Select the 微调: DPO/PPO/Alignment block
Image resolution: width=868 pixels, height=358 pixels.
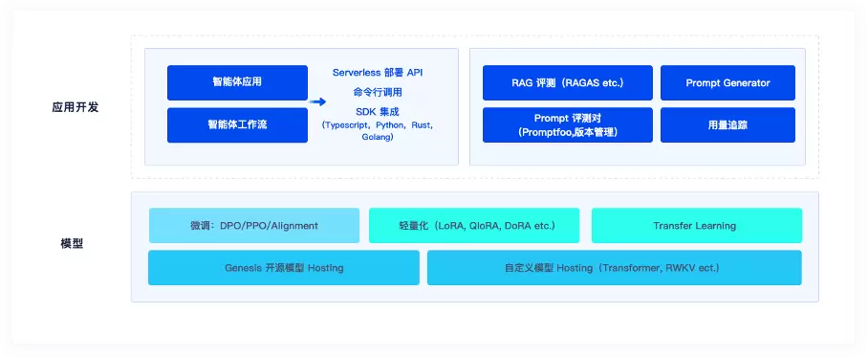[x=254, y=226]
